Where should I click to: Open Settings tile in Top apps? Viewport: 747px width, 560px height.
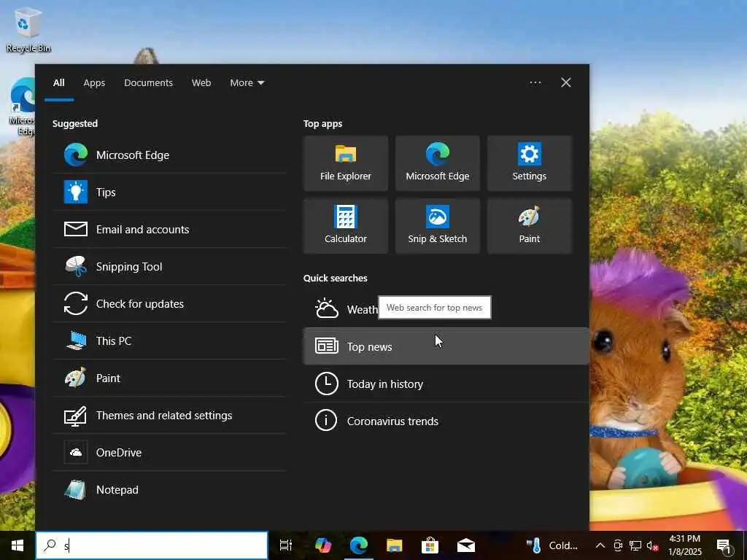click(x=530, y=163)
